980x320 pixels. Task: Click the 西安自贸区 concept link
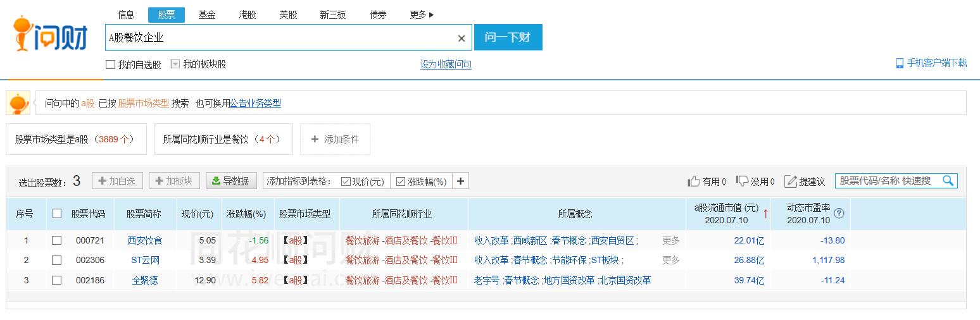[x=612, y=240]
